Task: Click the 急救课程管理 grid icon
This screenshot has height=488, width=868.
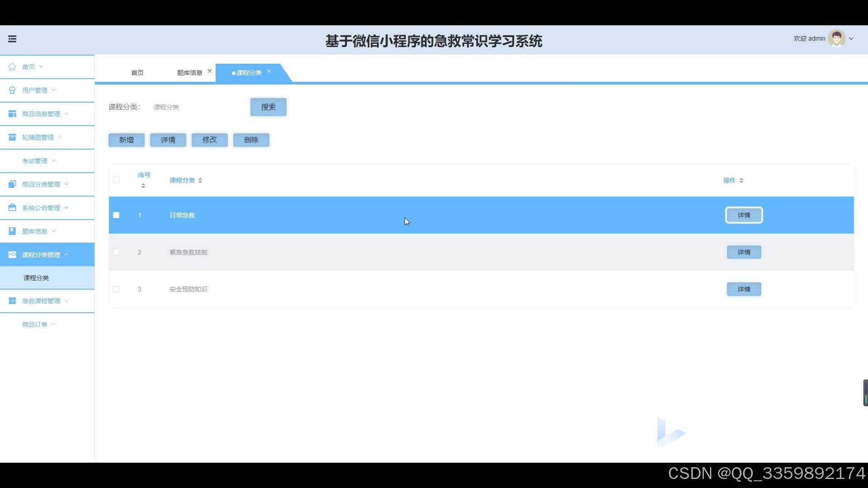Action: coord(12,301)
